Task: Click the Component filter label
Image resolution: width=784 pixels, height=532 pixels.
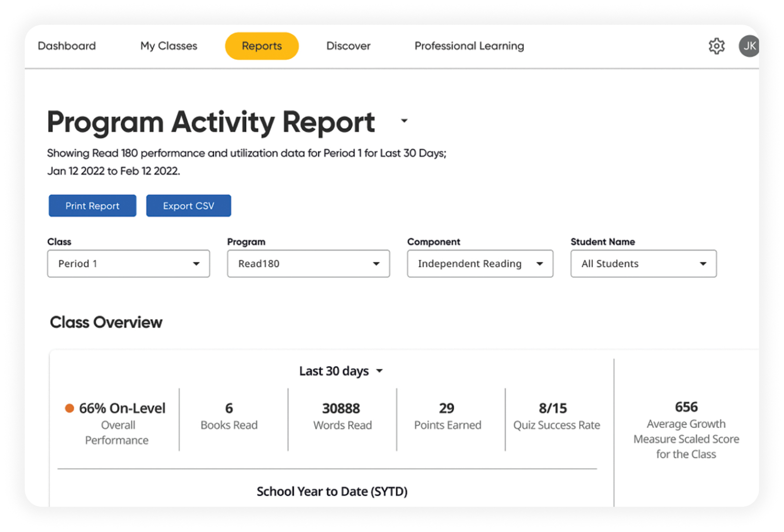Action: coord(433,241)
